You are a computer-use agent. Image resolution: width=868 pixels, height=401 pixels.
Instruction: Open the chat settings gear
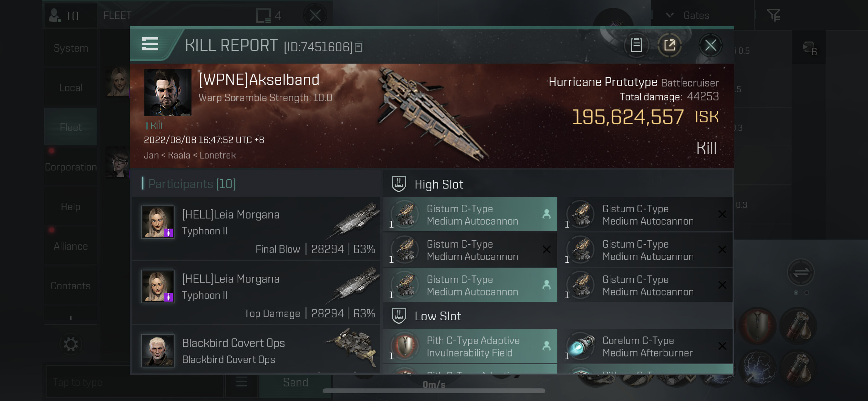(71, 344)
